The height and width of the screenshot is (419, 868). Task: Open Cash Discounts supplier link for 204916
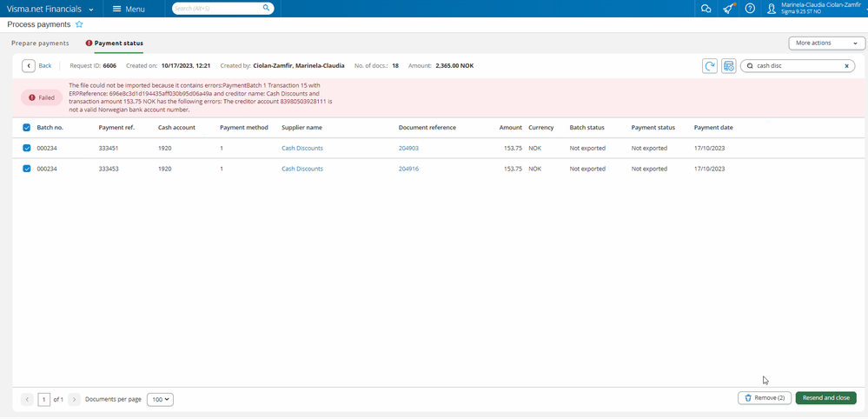tap(302, 169)
